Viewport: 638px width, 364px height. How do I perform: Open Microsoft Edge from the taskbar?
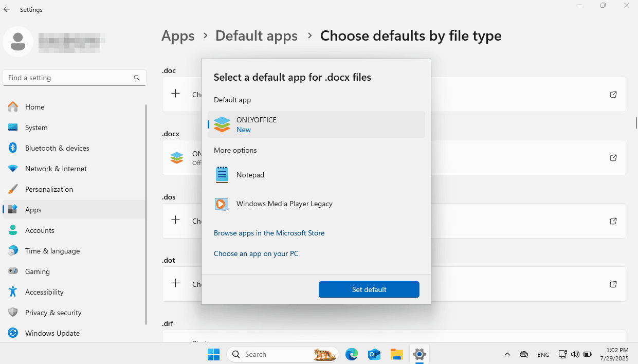tap(352, 354)
